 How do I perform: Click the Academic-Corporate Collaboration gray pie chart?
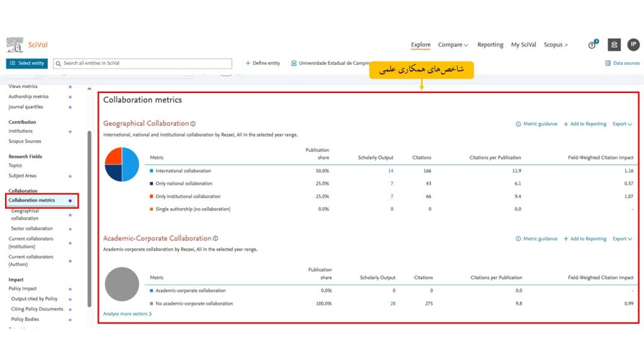coord(122,284)
